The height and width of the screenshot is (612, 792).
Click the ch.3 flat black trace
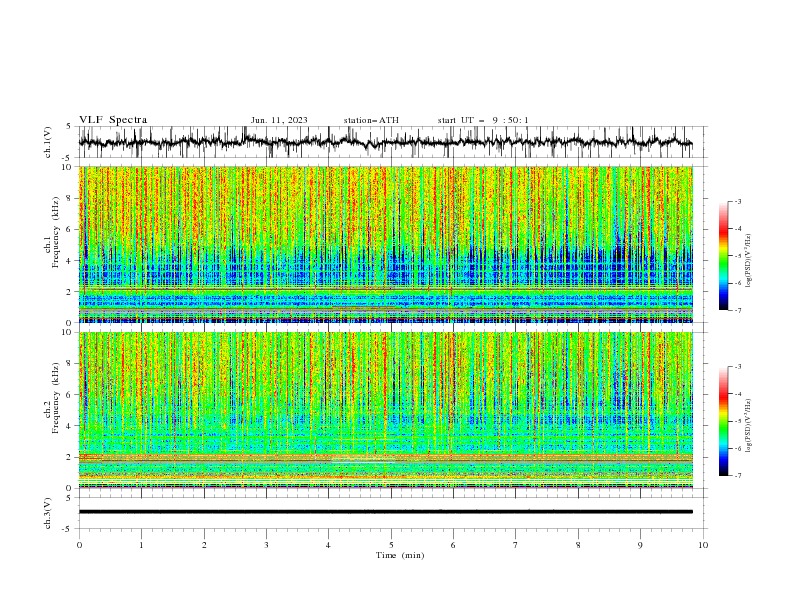(385, 512)
